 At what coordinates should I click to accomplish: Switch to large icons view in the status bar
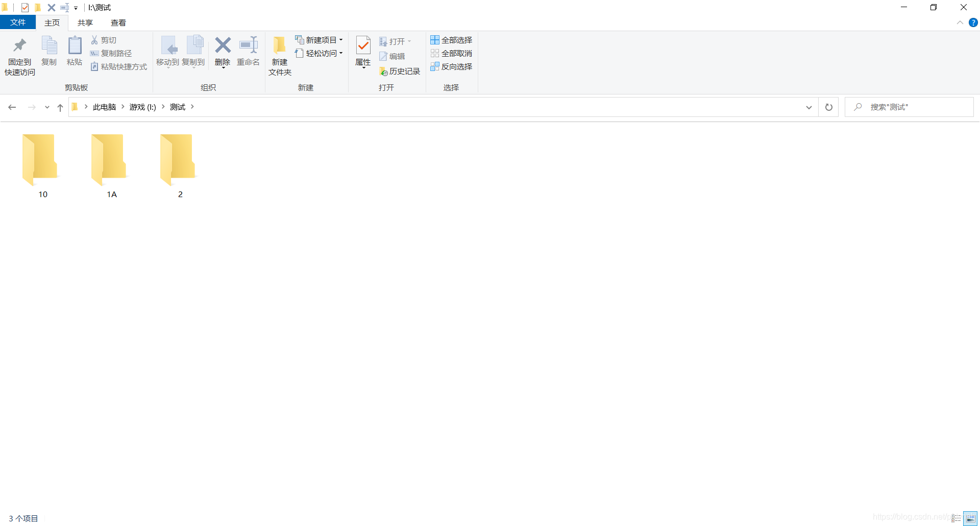(970, 518)
